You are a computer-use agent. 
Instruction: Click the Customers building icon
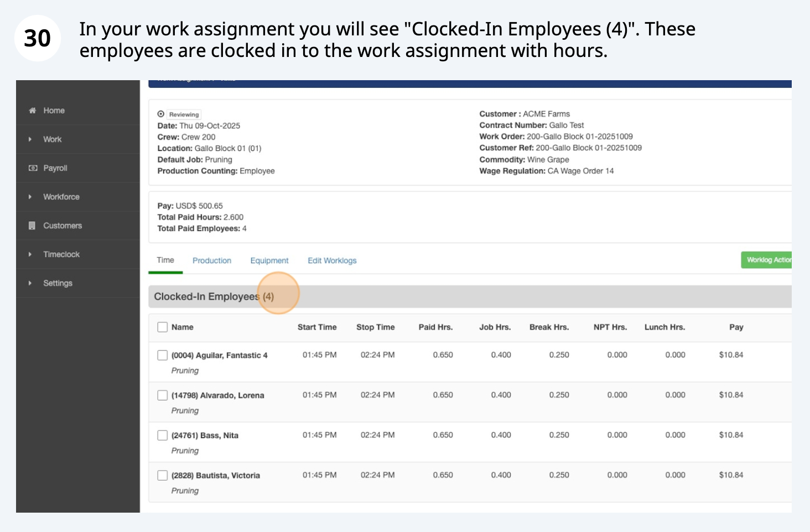coord(33,226)
